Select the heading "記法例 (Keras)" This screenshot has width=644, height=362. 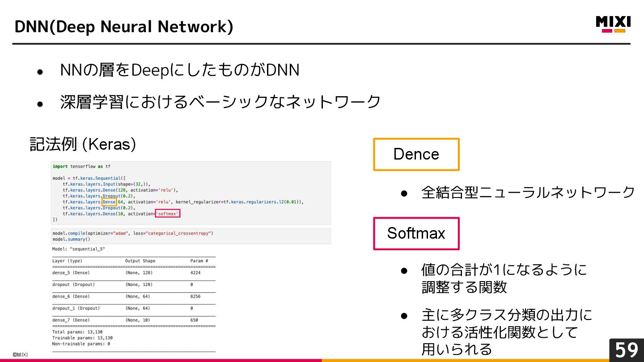(x=83, y=144)
